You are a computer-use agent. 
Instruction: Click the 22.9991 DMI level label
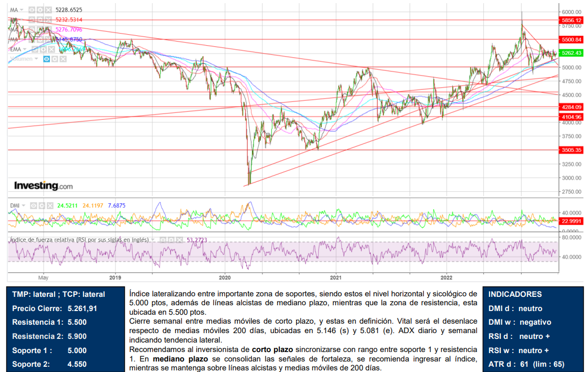(x=571, y=221)
